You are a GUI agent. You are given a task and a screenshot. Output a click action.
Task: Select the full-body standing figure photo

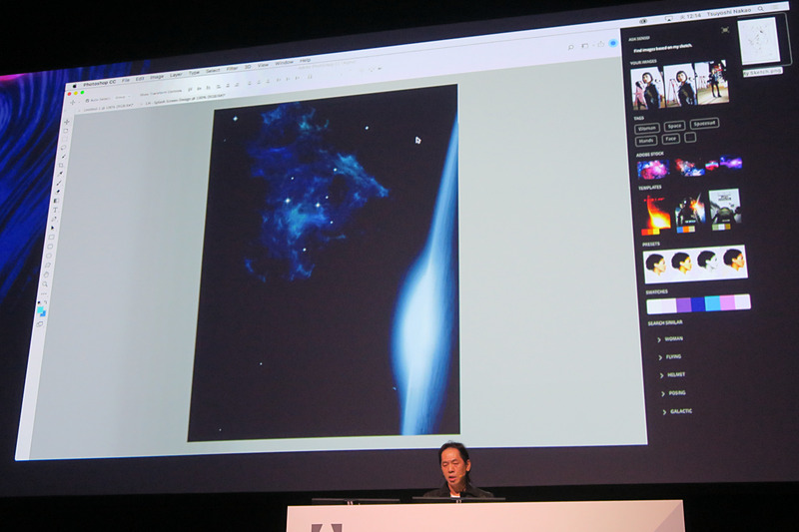[712, 82]
